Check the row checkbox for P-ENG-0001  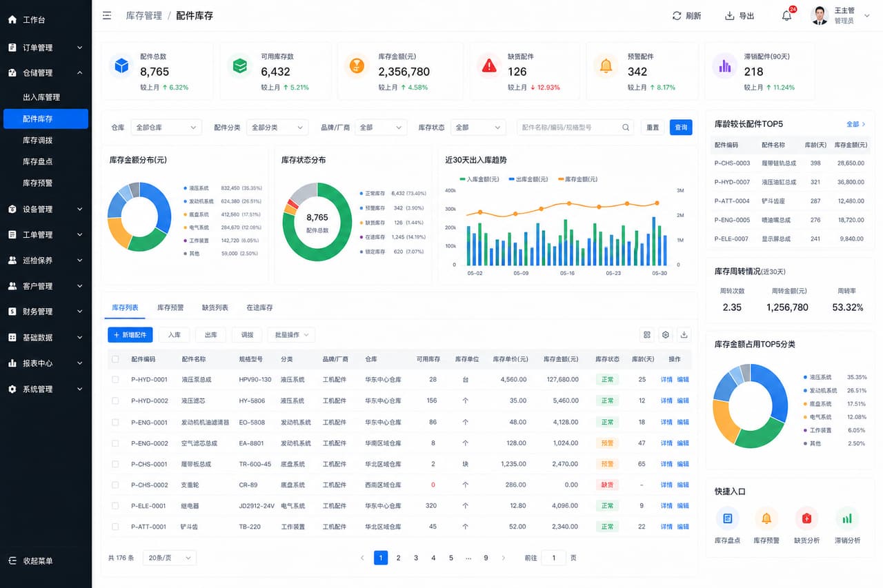(115, 422)
